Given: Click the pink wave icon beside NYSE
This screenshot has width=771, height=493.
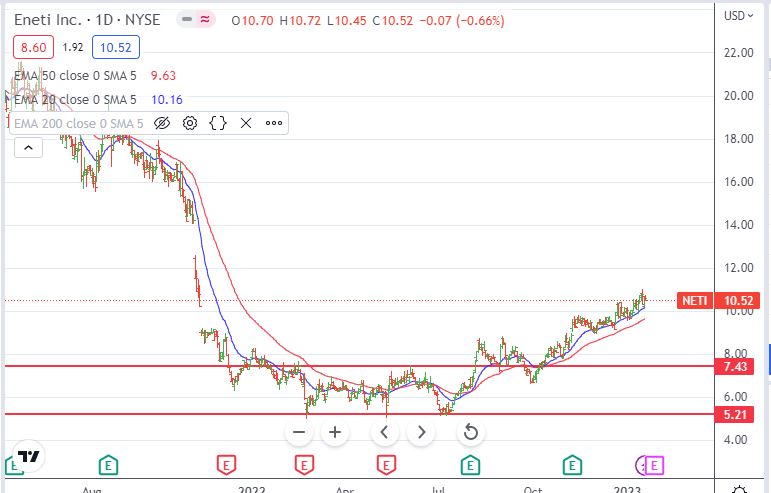Looking at the screenshot, I should click(205, 20).
